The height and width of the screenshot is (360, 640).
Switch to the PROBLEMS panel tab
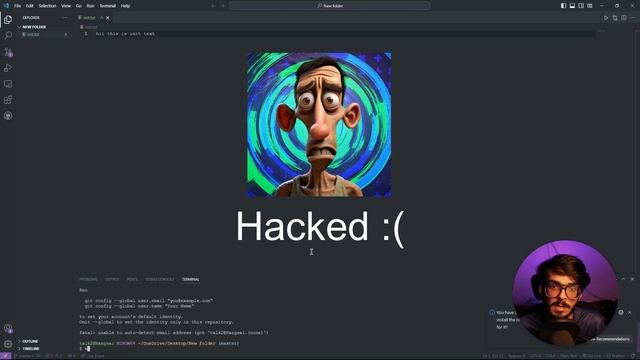(x=88, y=280)
